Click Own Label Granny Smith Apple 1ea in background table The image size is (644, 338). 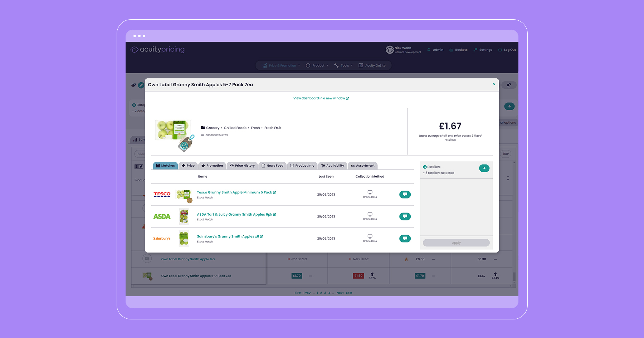click(188, 259)
